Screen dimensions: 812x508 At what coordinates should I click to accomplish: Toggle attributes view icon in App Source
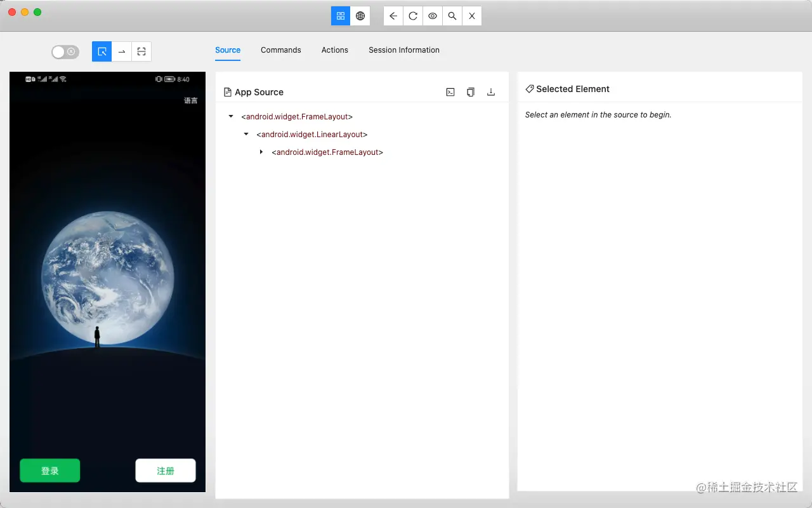pos(450,92)
